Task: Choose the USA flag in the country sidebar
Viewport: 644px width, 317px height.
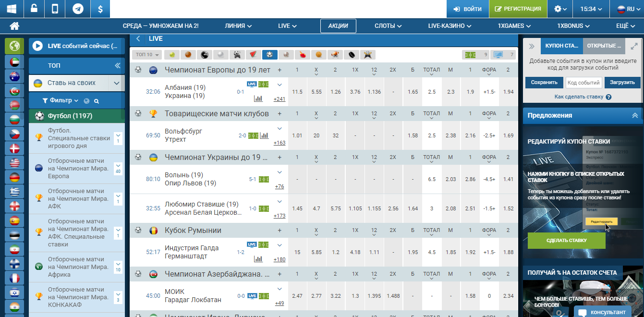Action: (14, 163)
